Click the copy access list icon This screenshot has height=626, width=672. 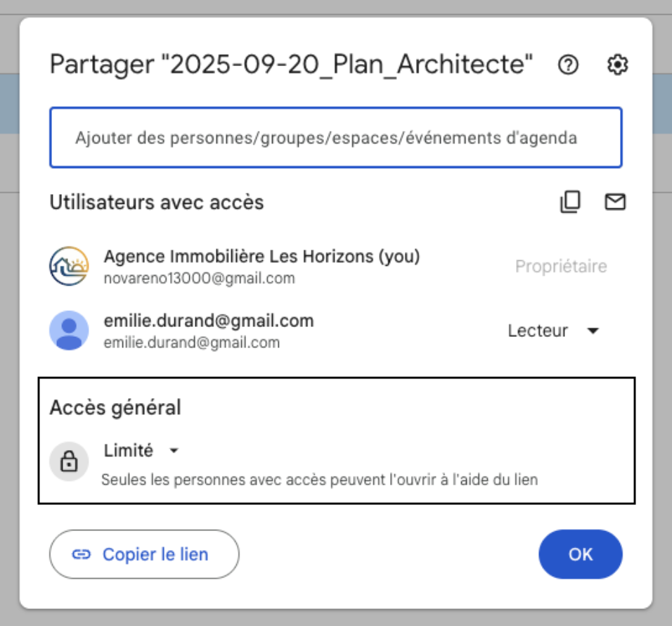click(570, 202)
